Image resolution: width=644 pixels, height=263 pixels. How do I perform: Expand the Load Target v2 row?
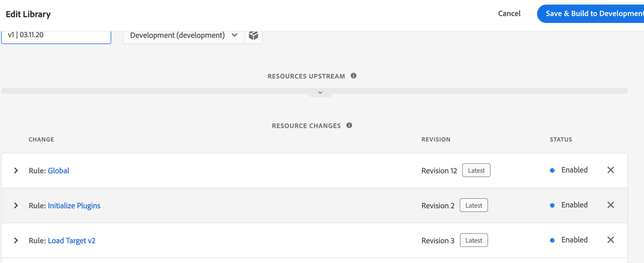tap(16, 240)
